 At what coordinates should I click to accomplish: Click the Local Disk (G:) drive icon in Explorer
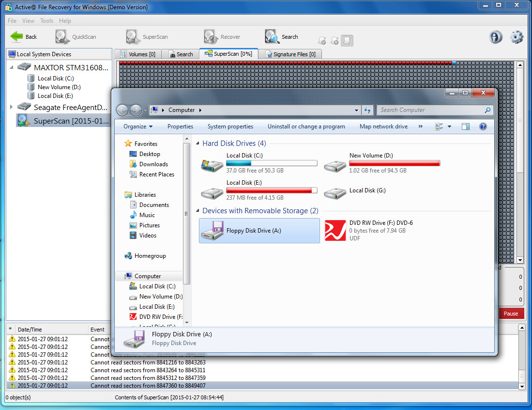click(335, 193)
